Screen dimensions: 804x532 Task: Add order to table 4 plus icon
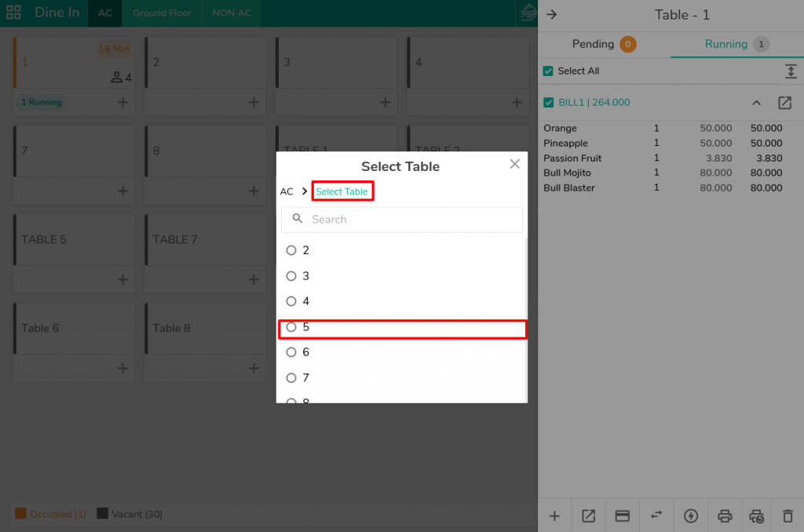517,102
